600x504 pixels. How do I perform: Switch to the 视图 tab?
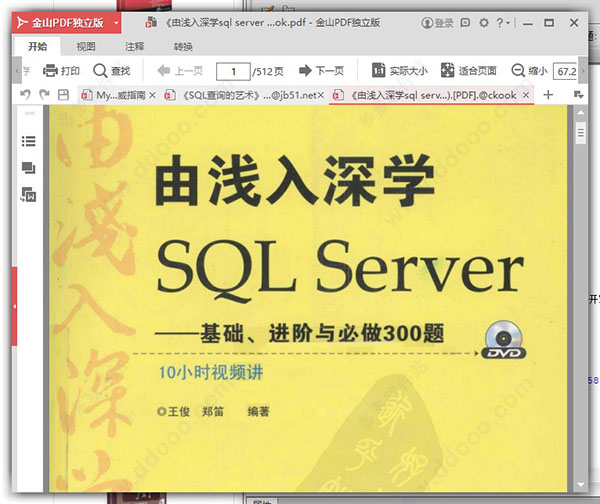click(86, 47)
